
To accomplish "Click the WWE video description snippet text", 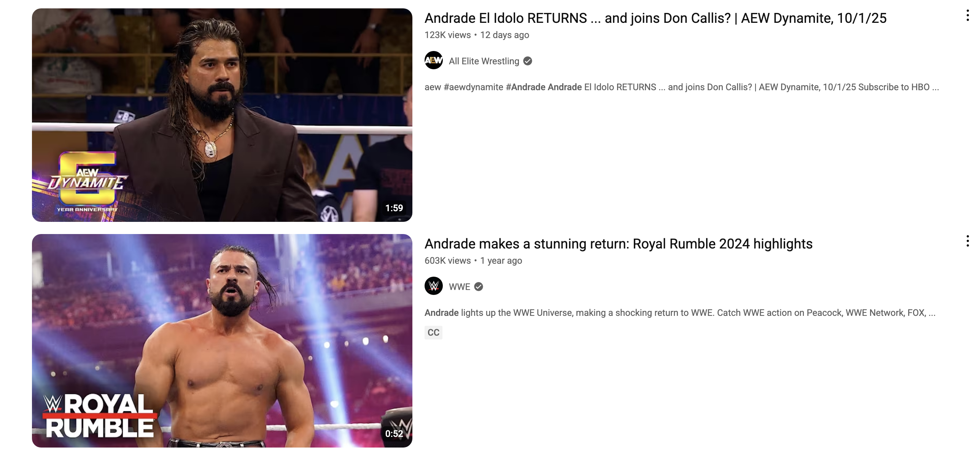I will [680, 313].
